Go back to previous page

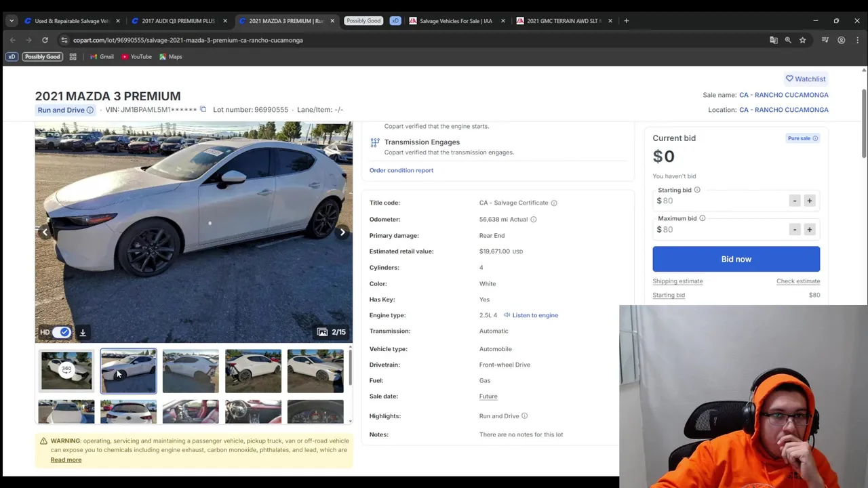pyautogui.click(x=12, y=40)
